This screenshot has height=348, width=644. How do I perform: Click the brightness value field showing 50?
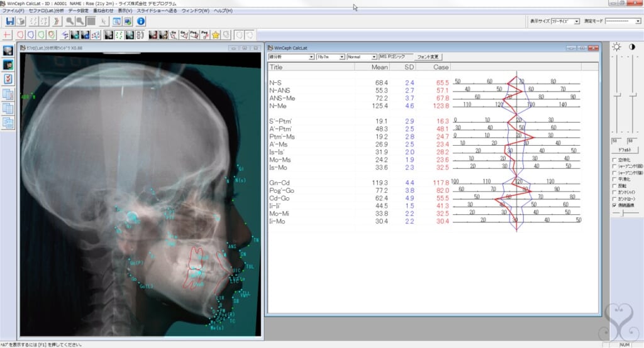[x=616, y=141]
